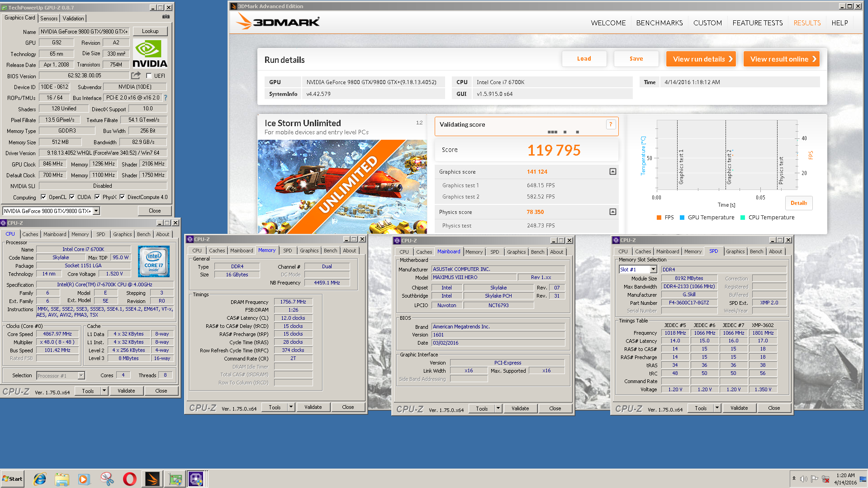
Task: Launch Opera browser from the taskbar
Action: click(130, 479)
